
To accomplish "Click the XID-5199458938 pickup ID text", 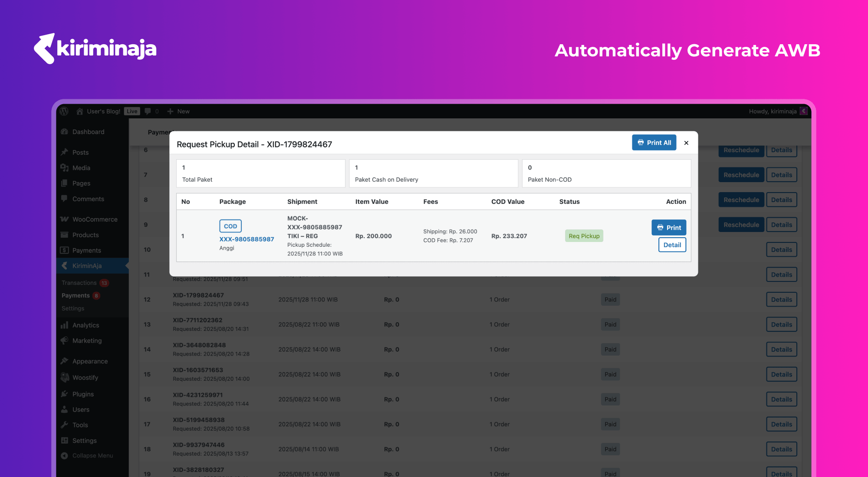I will point(198,420).
